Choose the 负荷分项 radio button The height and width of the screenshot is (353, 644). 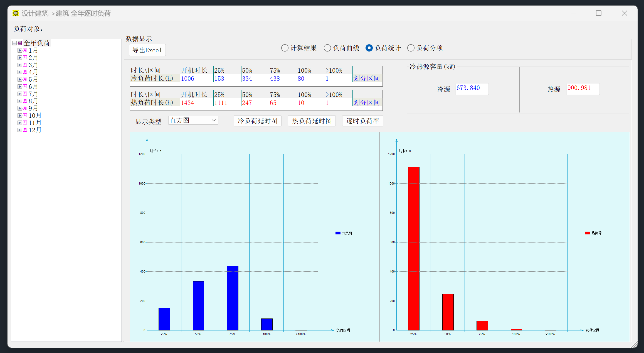click(411, 48)
